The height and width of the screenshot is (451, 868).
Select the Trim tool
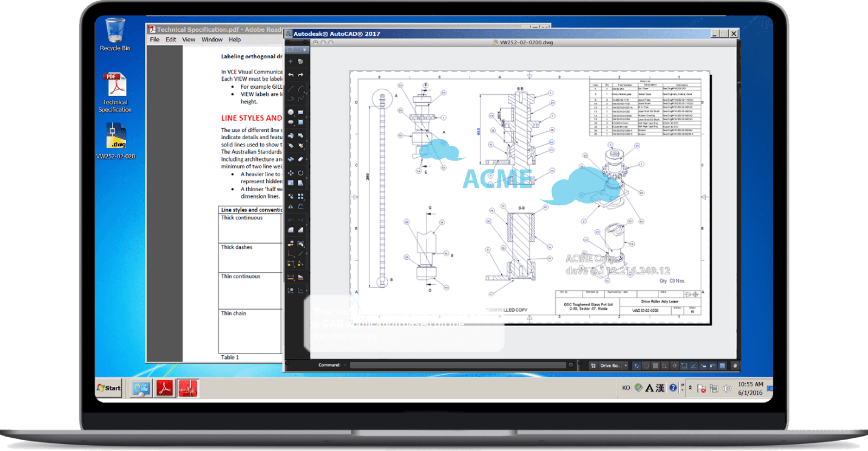point(291,220)
